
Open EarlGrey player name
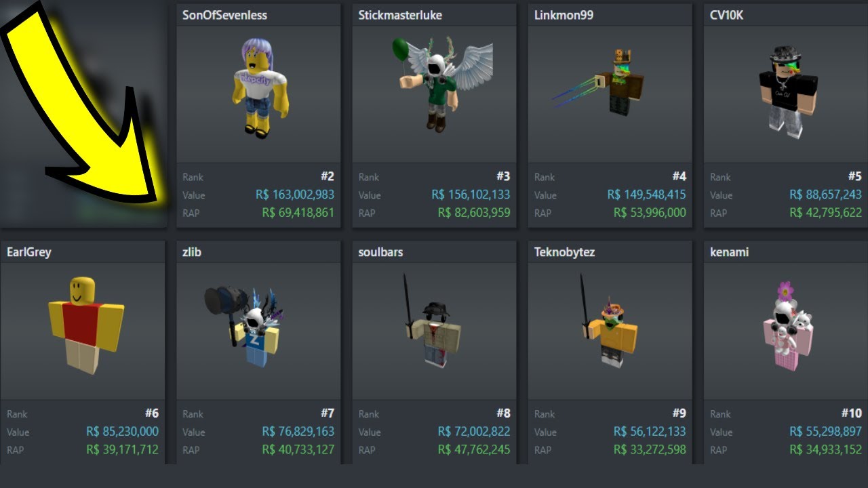tap(29, 252)
